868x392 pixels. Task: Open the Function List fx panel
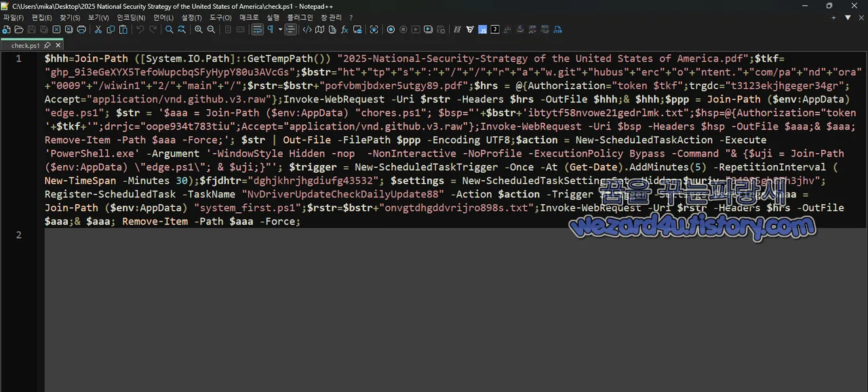pos(344,30)
